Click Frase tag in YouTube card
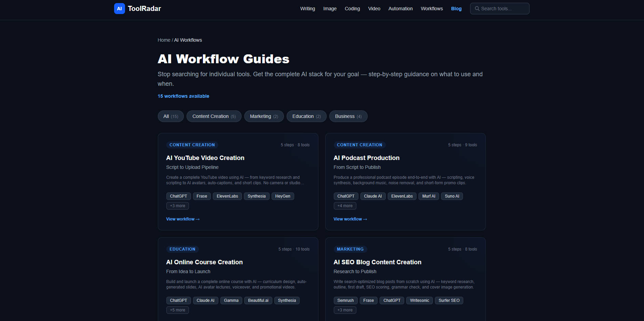Screen dimensions: 644x321 coord(202,196)
